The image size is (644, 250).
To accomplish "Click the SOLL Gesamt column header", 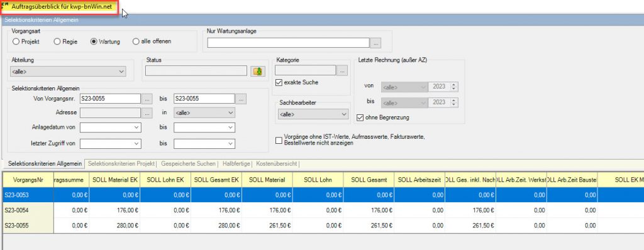I will pos(369,180).
